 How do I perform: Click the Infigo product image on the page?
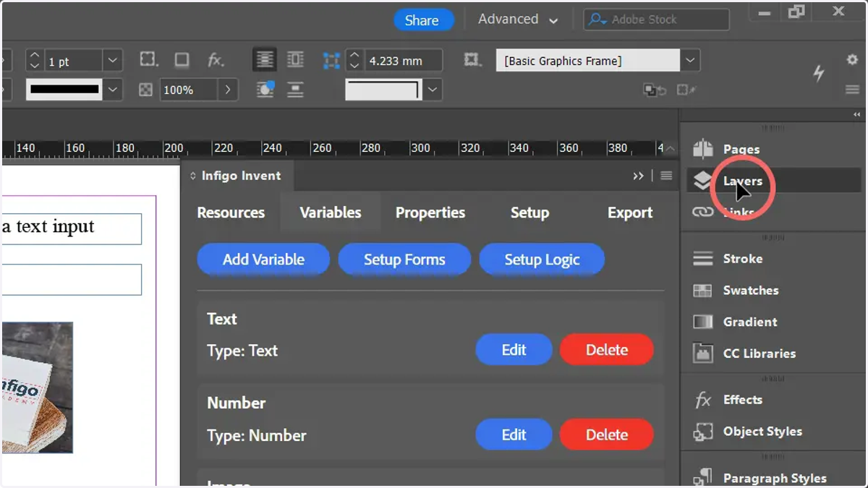click(x=37, y=388)
